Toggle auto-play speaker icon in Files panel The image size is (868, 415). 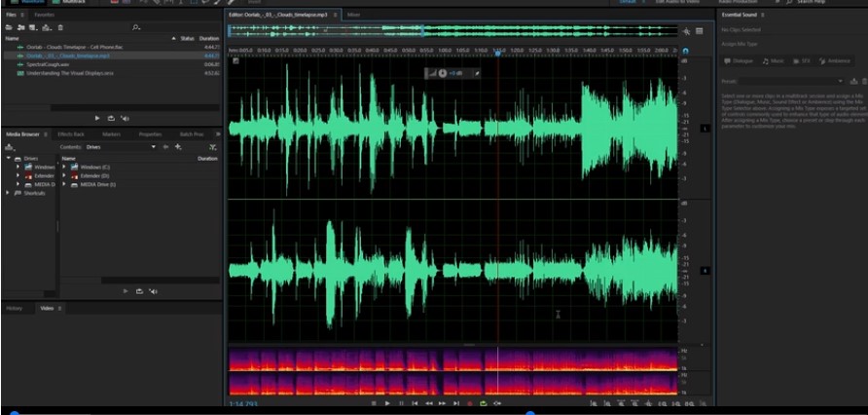coord(126,118)
